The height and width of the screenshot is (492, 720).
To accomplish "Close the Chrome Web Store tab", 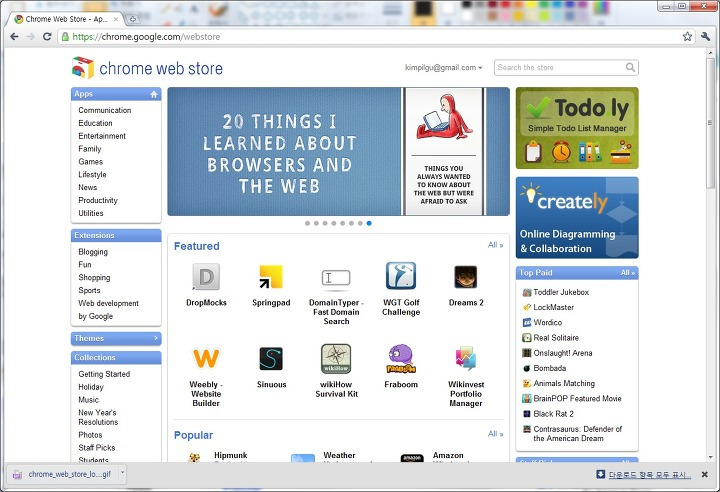I will 116,19.
